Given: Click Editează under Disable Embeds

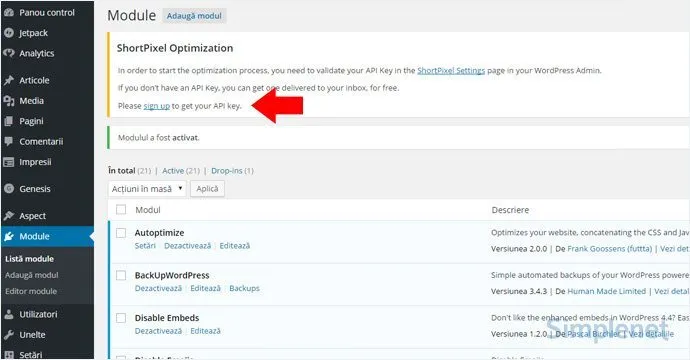Looking at the screenshot, I should click(x=206, y=331).
